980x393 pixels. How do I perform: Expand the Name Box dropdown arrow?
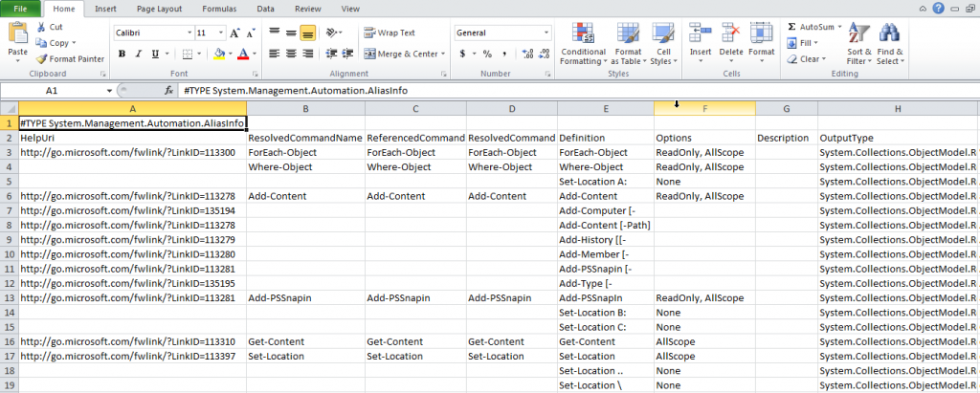(110, 91)
